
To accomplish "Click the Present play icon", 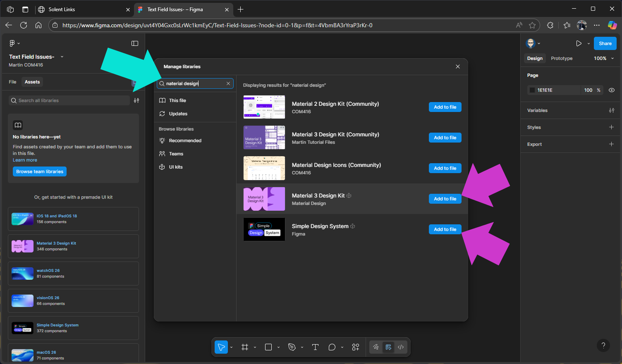I will click(579, 43).
